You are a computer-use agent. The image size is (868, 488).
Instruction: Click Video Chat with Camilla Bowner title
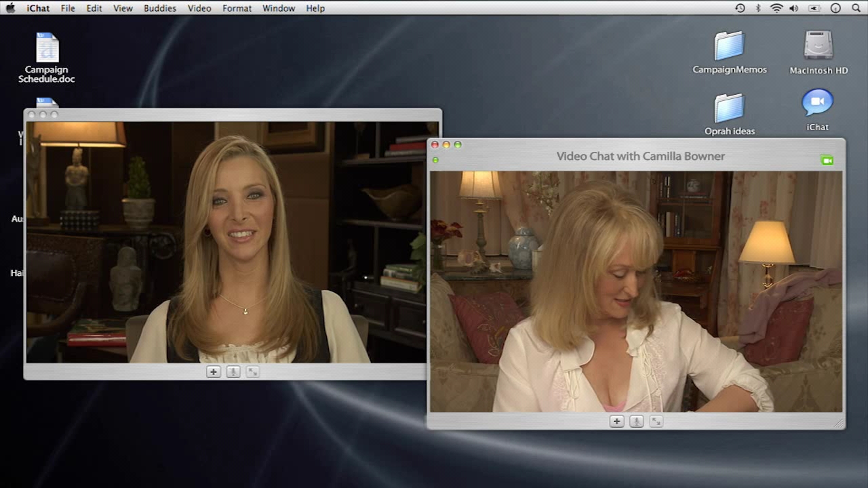point(641,156)
